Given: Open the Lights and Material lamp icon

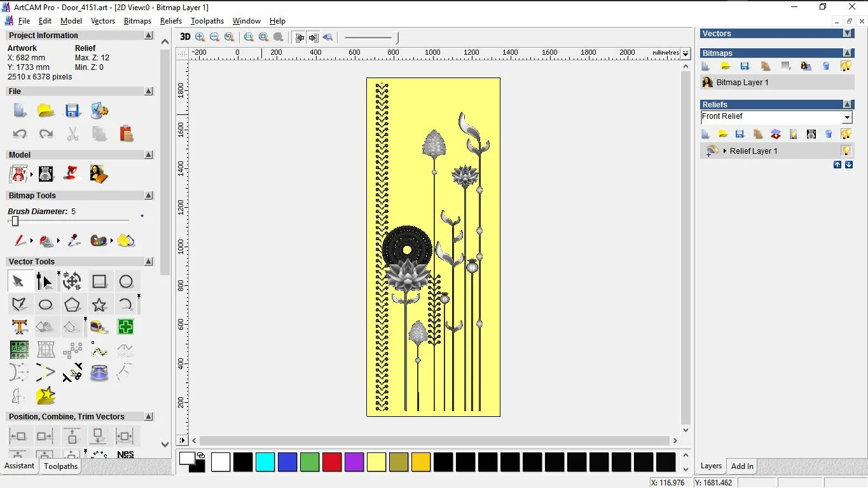Looking at the screenshot, I should (x=71, y=173).
